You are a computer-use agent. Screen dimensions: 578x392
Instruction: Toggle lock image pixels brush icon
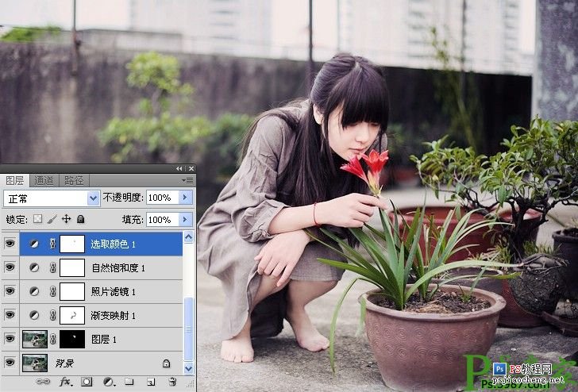(52, 219)
